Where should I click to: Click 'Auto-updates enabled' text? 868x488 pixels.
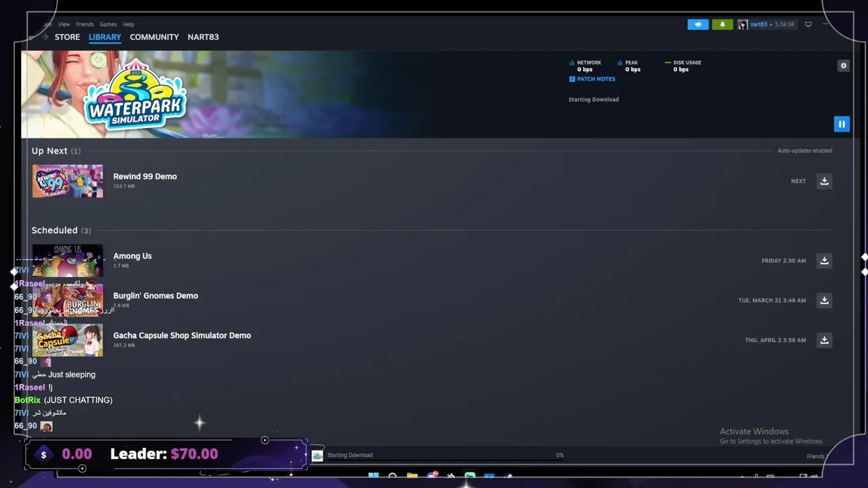click(805, 150)
